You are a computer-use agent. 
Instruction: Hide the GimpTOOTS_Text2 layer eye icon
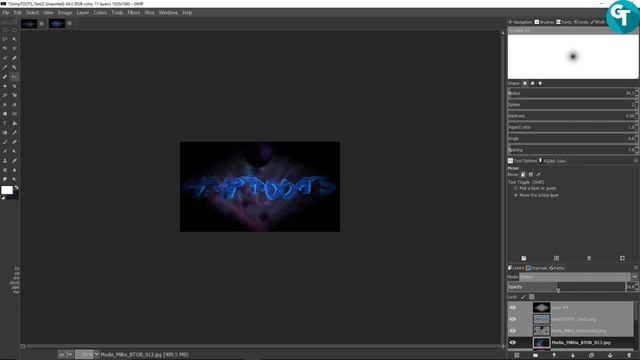tap(513, 319)
